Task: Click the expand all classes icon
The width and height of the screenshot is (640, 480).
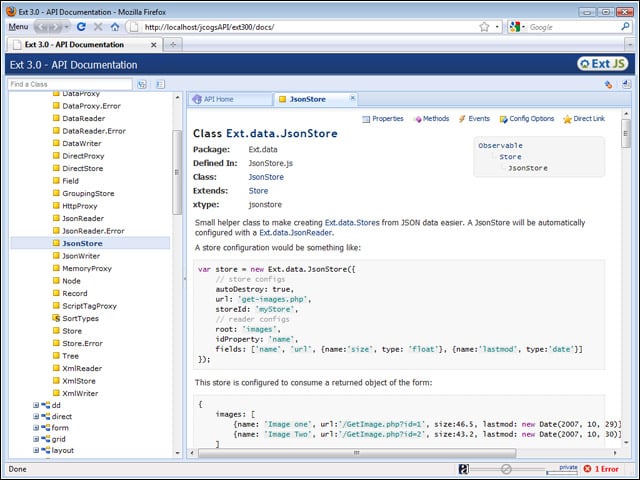Action: click(143, 85)
